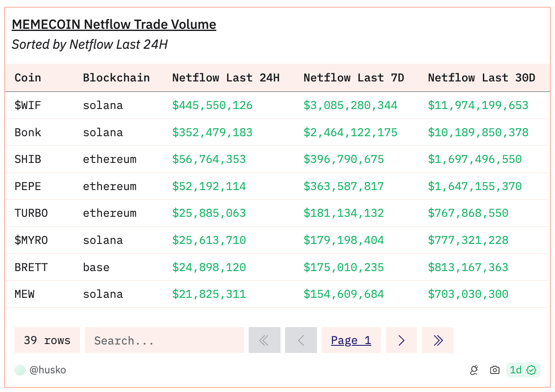Sort by Netflow Last 24H header

[x=226, y=78]
